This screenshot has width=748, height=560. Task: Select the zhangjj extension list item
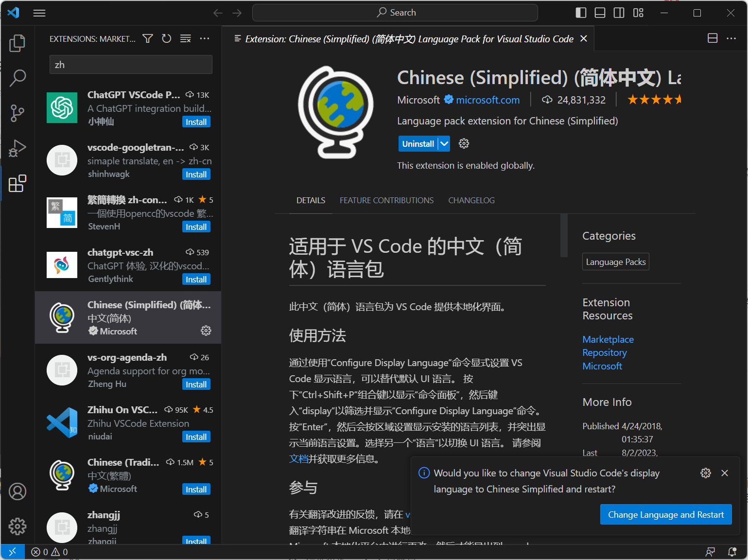tap(128, 527)
